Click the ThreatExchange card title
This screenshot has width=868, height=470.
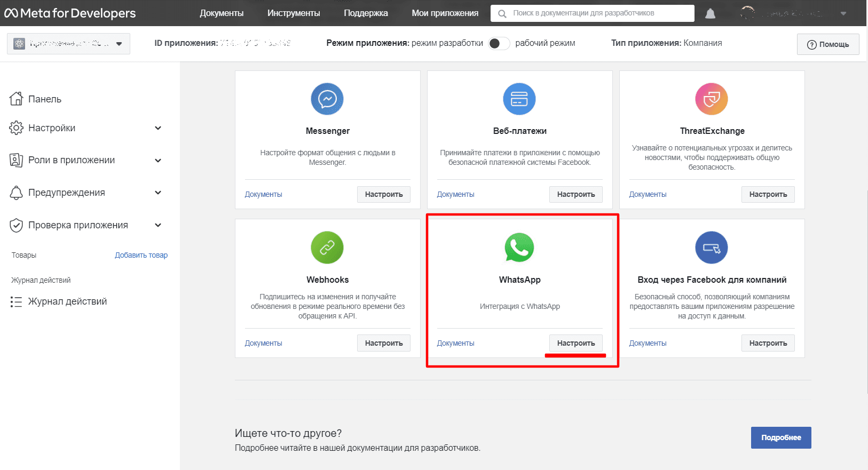coord(712,131)
